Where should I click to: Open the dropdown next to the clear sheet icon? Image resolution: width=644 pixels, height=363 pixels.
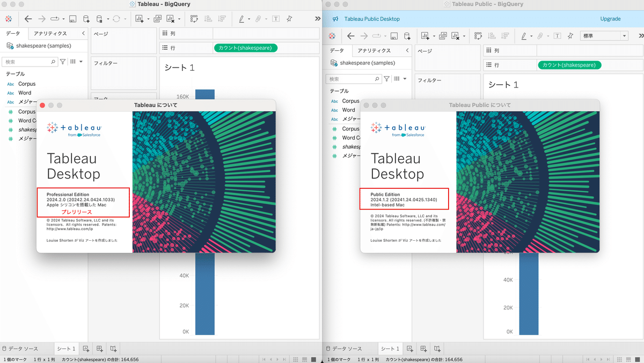(179, 19)
